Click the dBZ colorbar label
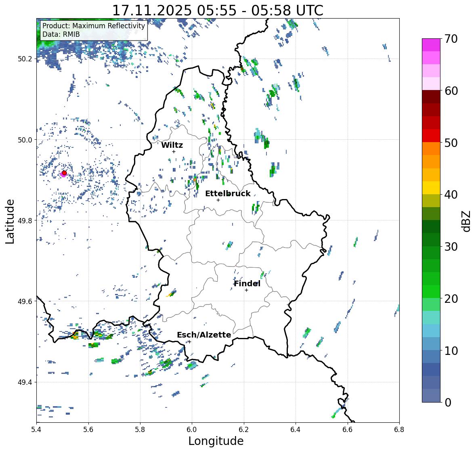Viewport: 476px width, 451px height. click(x=467, y=221)
